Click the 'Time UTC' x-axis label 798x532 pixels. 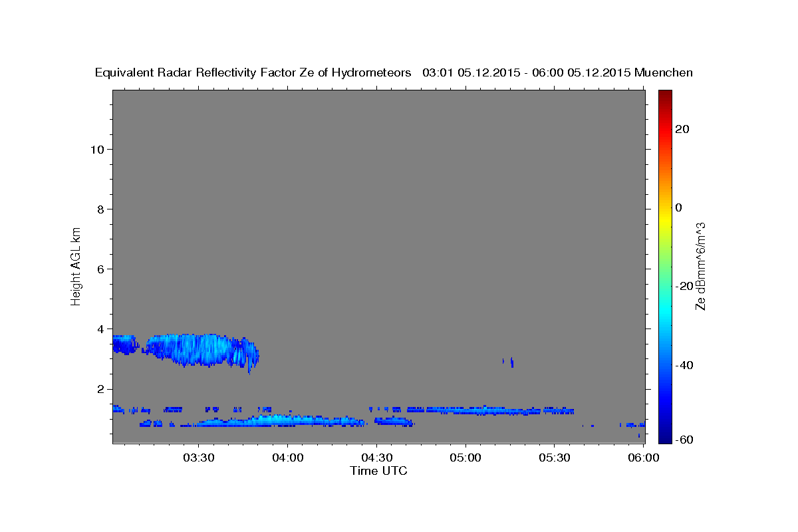pos(378,471)
